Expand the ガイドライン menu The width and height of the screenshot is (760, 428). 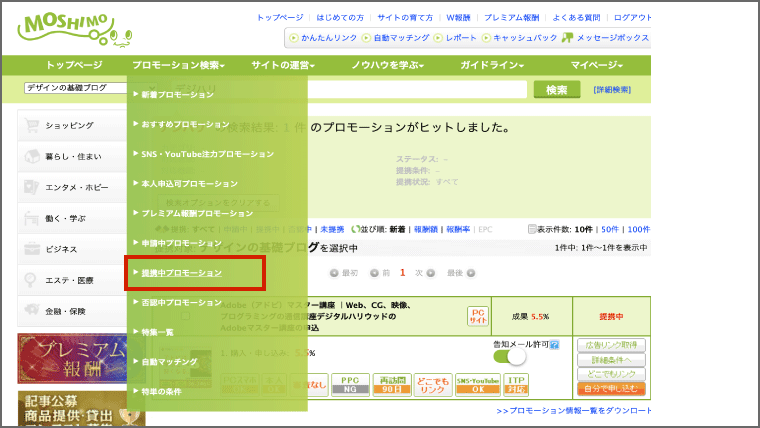(492, 65)
